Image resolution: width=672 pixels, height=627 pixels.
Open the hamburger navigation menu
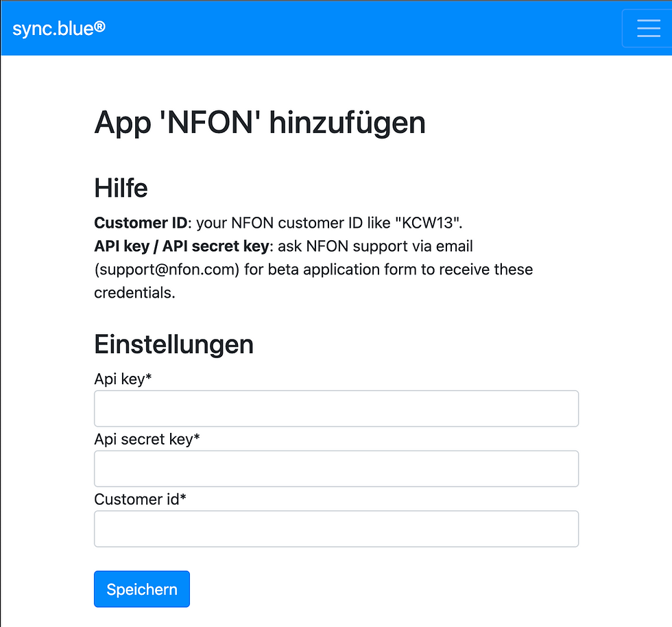pyautogui.click(x=647, y=28)
